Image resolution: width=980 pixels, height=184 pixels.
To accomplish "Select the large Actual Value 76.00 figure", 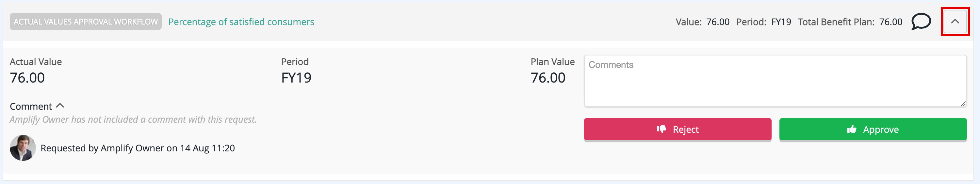I will (27, 78).
